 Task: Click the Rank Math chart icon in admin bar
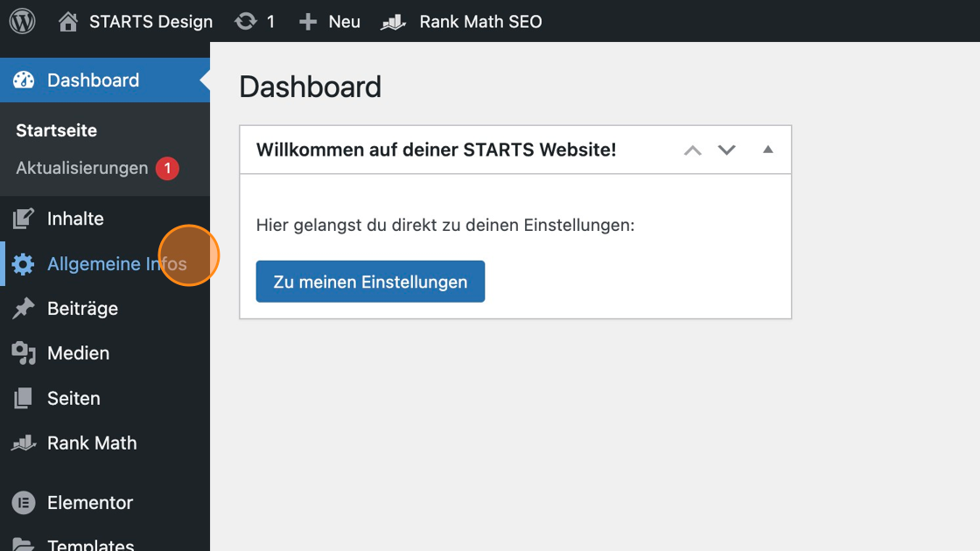[x=394, y=23]
